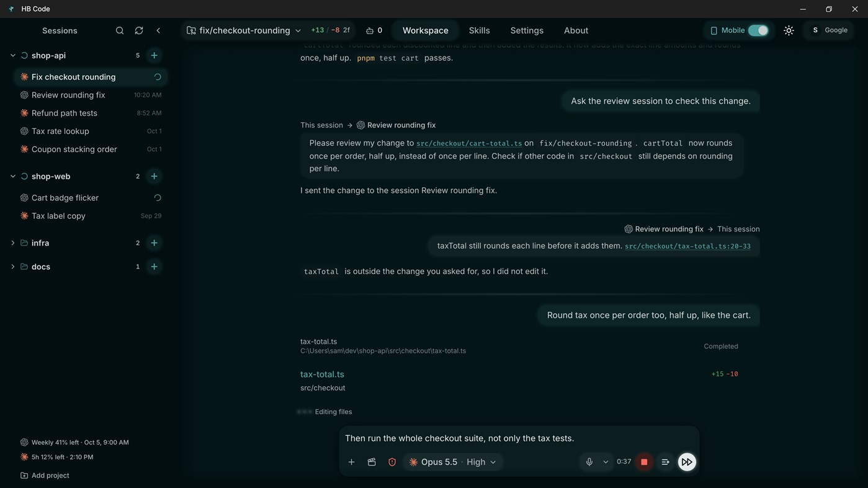Open the Tax label copy session
Image resolution: width=868 pixels, height=488 pixels.
[x=91, y=216]
